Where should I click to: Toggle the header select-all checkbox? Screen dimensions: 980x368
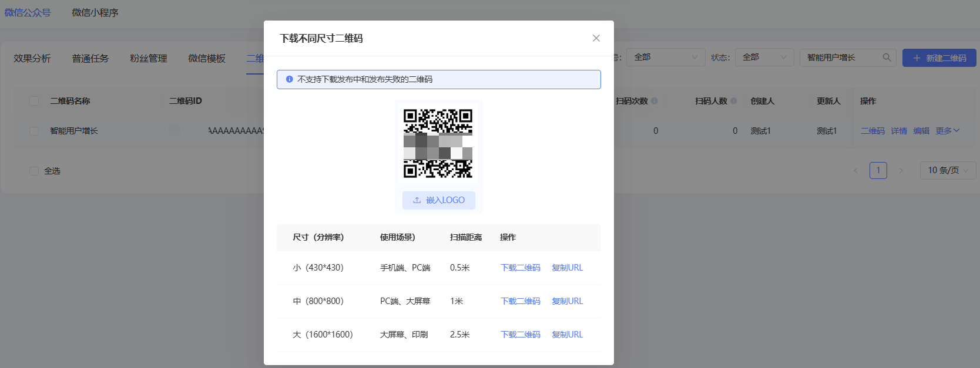34,101
